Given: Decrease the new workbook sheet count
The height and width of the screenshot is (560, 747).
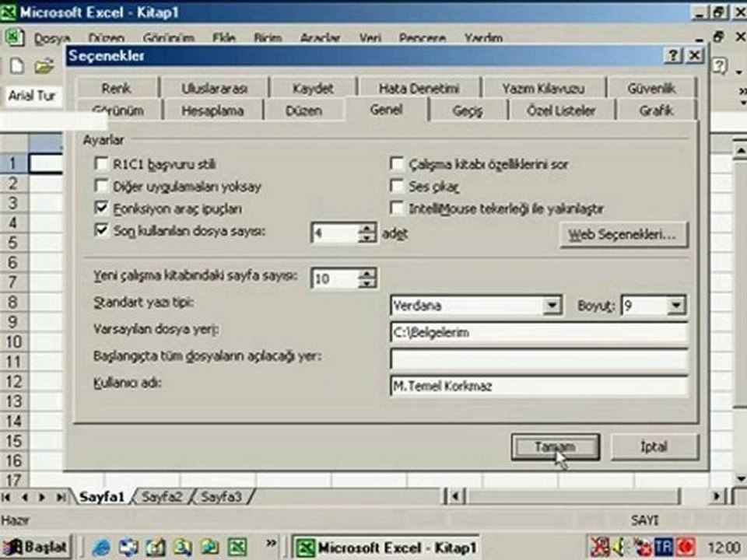Looking at the screenshot, I should 366,283.
